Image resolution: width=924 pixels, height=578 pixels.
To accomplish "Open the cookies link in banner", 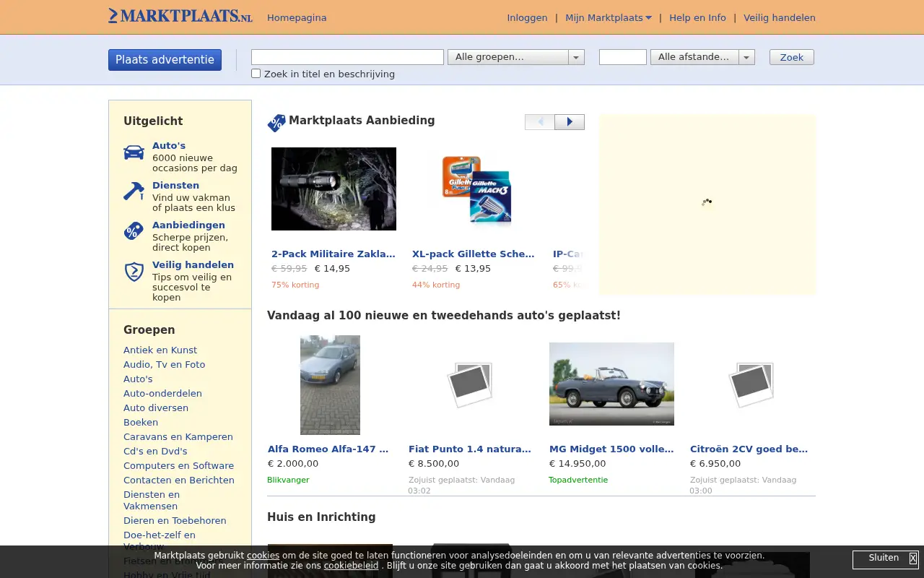I will pos(263,556).
